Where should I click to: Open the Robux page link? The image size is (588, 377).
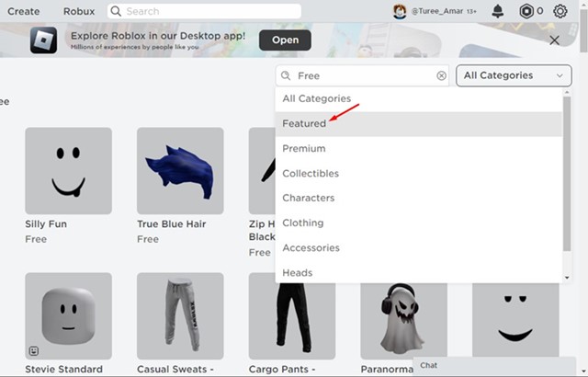tap(79, 11)
